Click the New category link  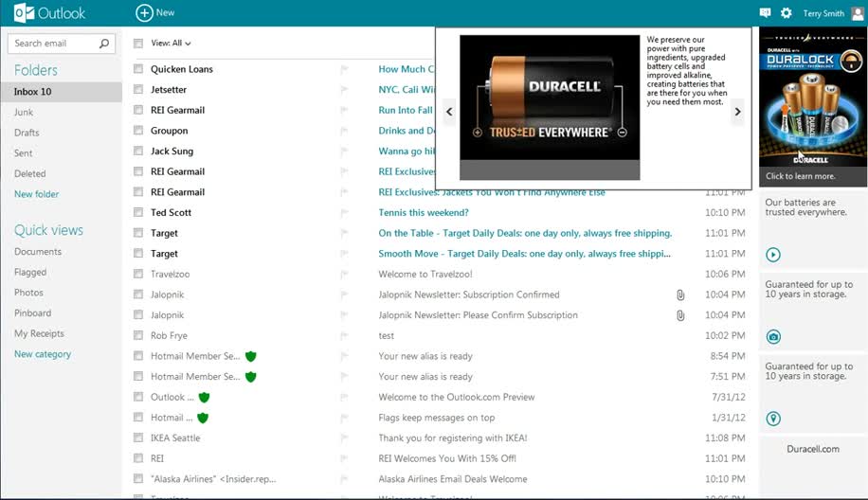43,354
